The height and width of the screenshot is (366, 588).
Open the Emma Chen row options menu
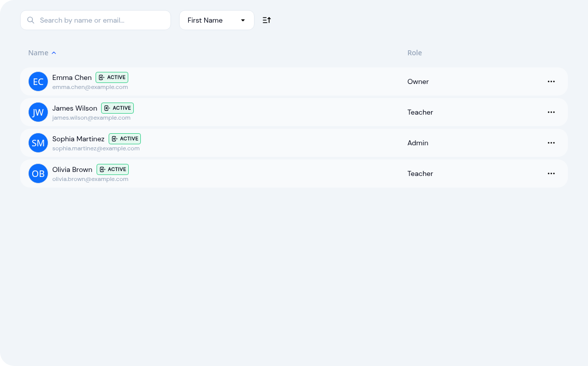(551, 81)
